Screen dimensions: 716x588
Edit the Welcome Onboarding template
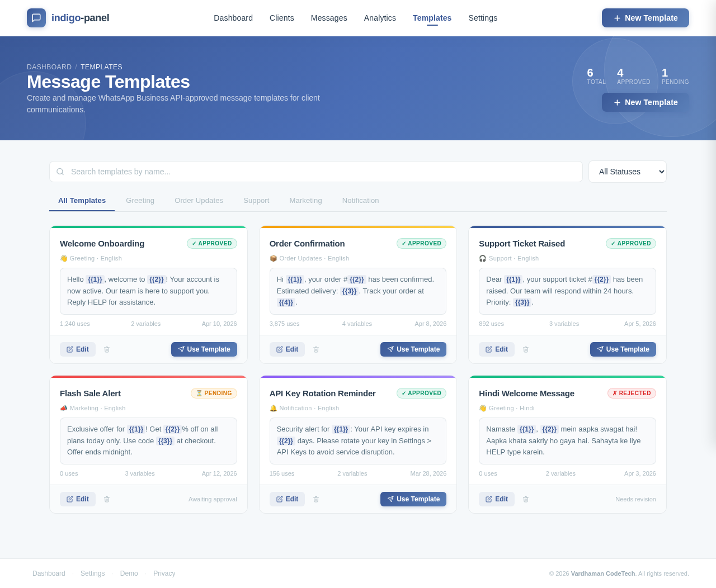click(x=78, y=349)
